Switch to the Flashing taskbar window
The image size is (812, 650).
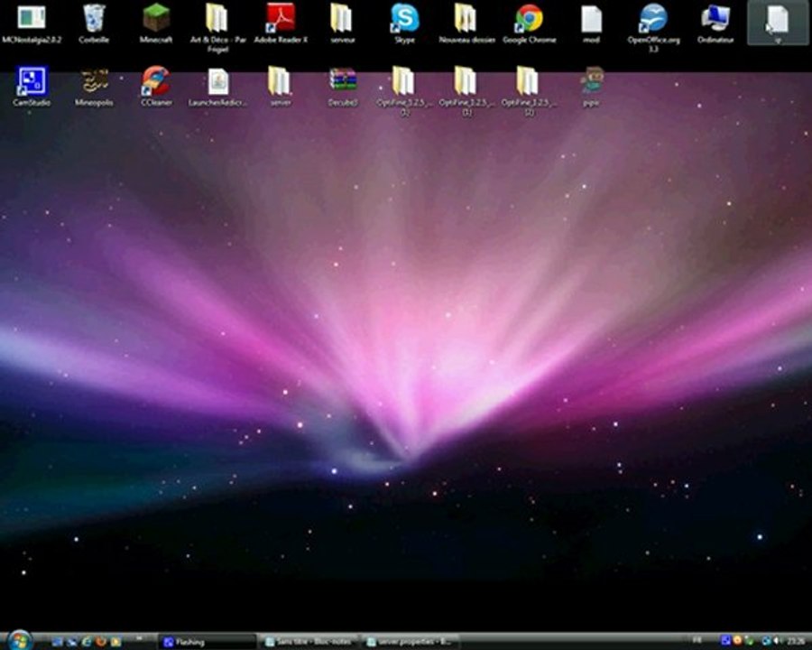coord(208,642)
